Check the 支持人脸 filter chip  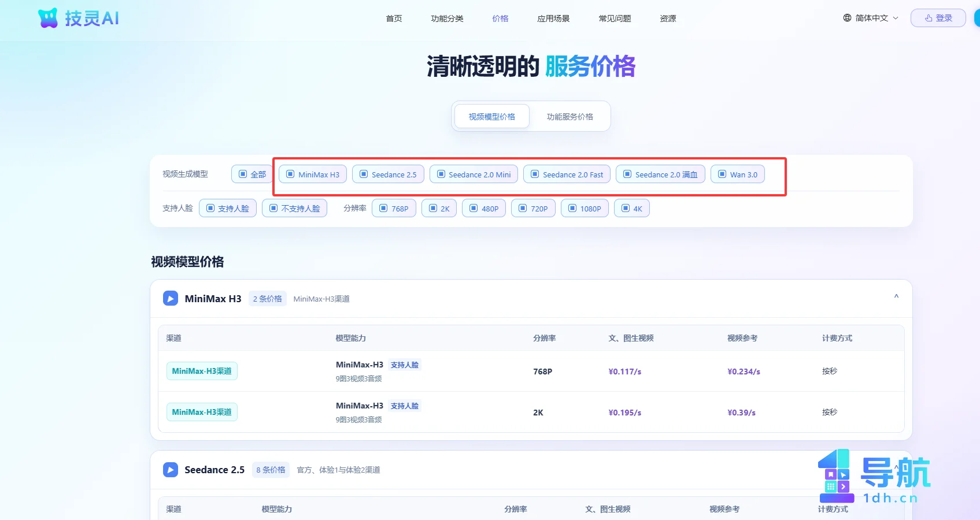(228, 208)
